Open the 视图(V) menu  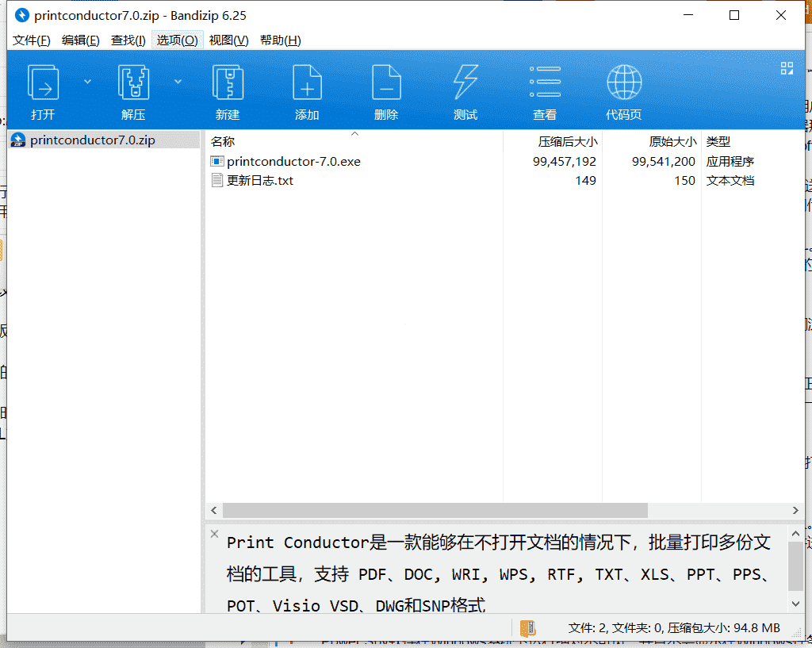click(228, 40)
